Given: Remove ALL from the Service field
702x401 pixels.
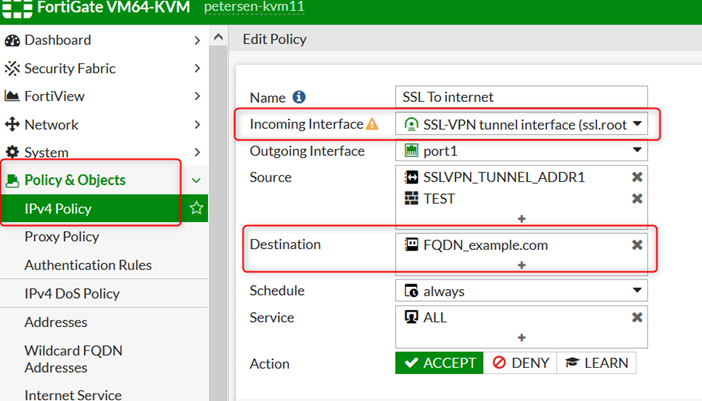Looking at the screenshot, I should coord(637,318).
